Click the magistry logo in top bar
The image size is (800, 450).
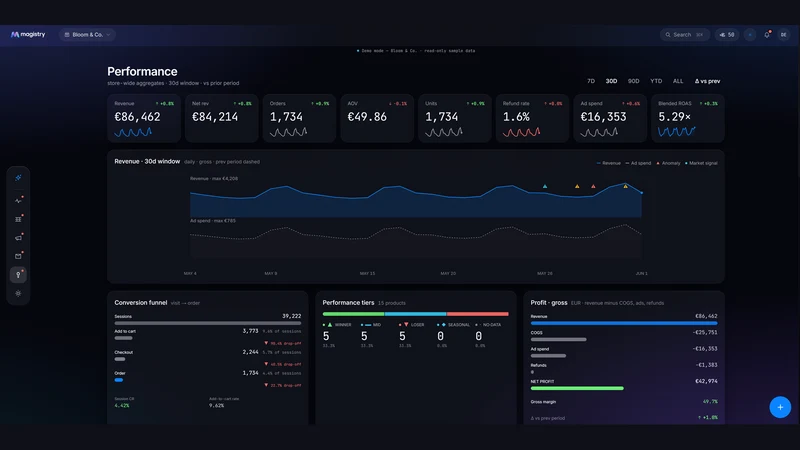pyautogui.click(x=28, y=34)
